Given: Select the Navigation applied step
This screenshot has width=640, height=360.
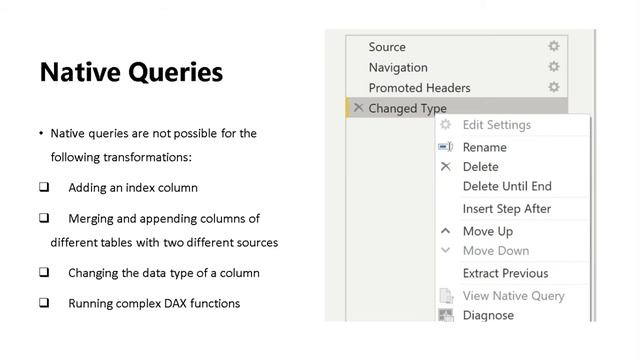Looking at the screenshot, I should click(x=457, y=67).
